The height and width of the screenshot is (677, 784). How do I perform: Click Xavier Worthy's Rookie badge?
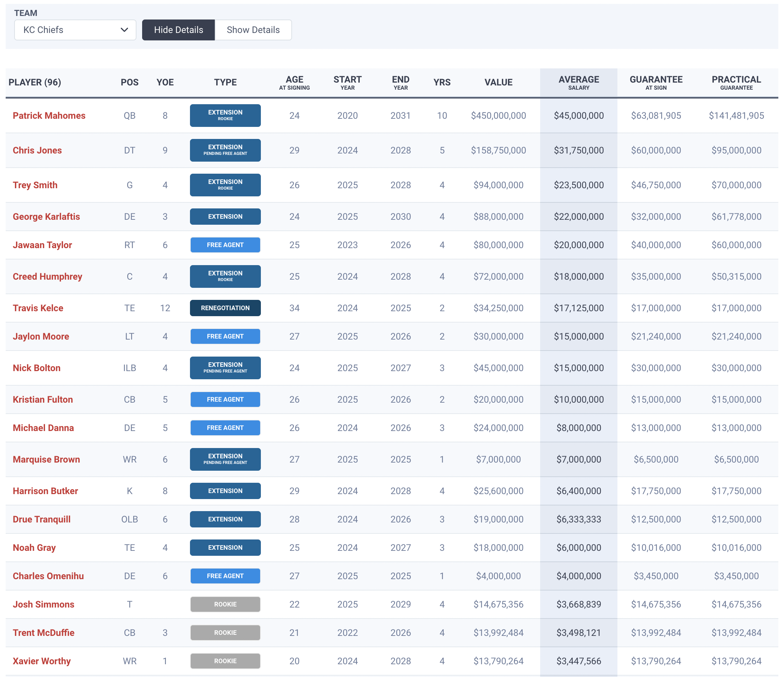pyautogui.click(x=225, y=661)
